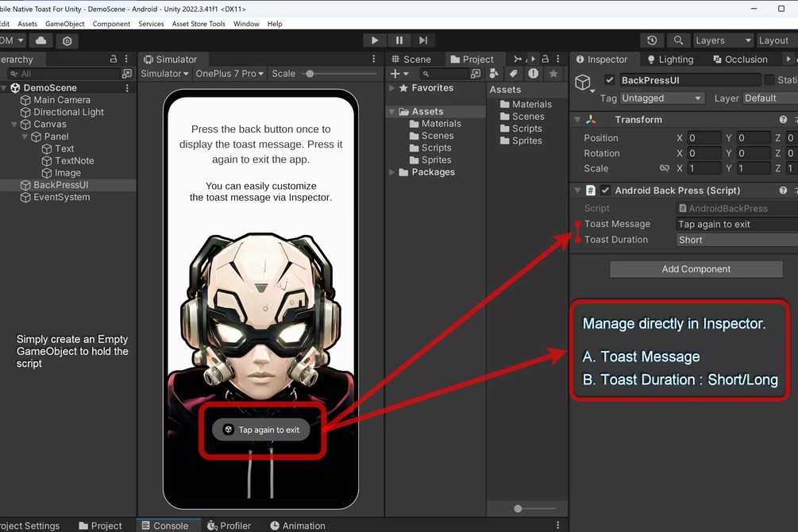Switch to the Lighting tab
798x532 pixels.
[x=670, y=59]
